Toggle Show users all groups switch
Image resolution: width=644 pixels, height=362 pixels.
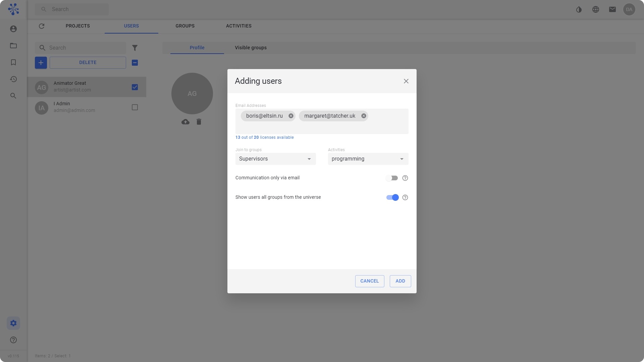[x=392, y=197]
